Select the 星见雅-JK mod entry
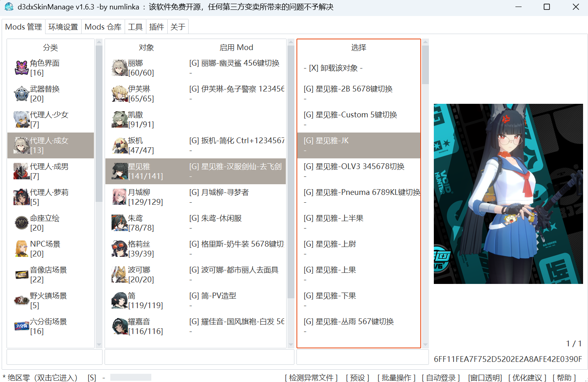588x382 pixels. tap(359, 145)
